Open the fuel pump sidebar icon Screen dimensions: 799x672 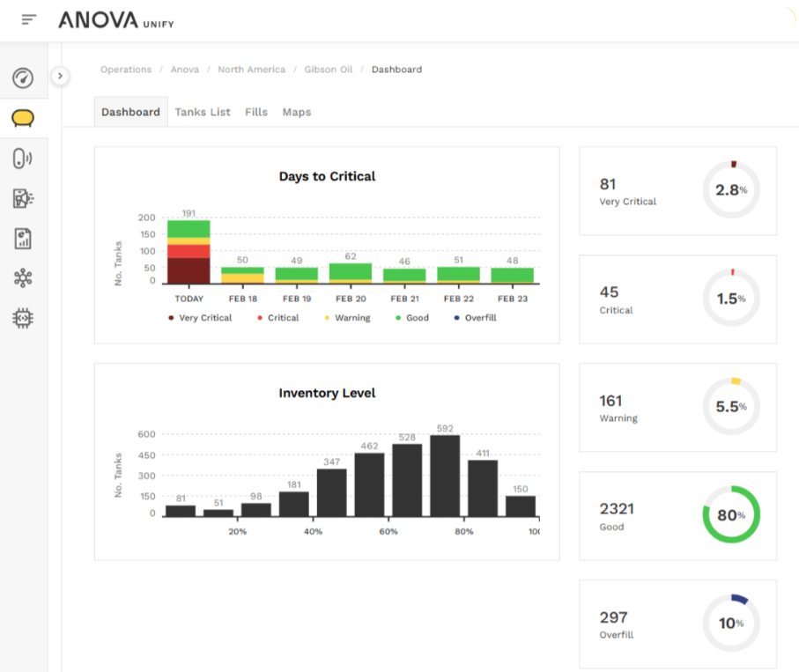click(x=23, y=198)
